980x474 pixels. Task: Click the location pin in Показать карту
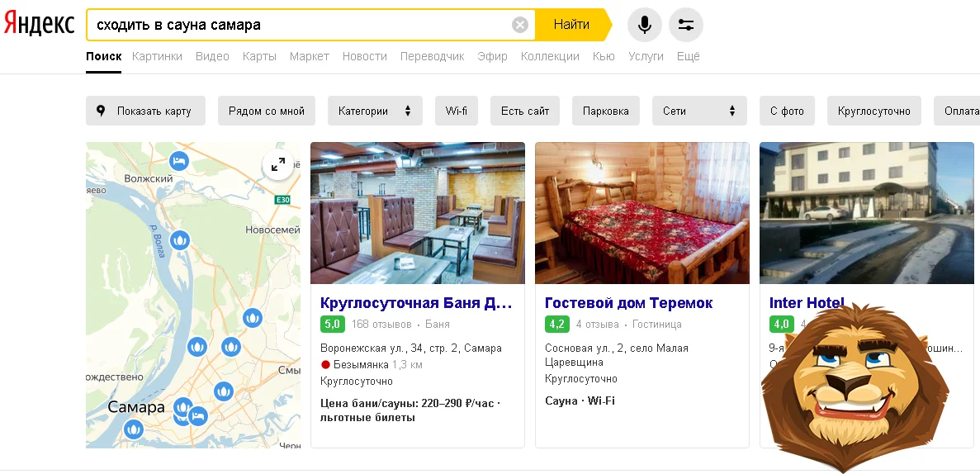pos(102,111)
